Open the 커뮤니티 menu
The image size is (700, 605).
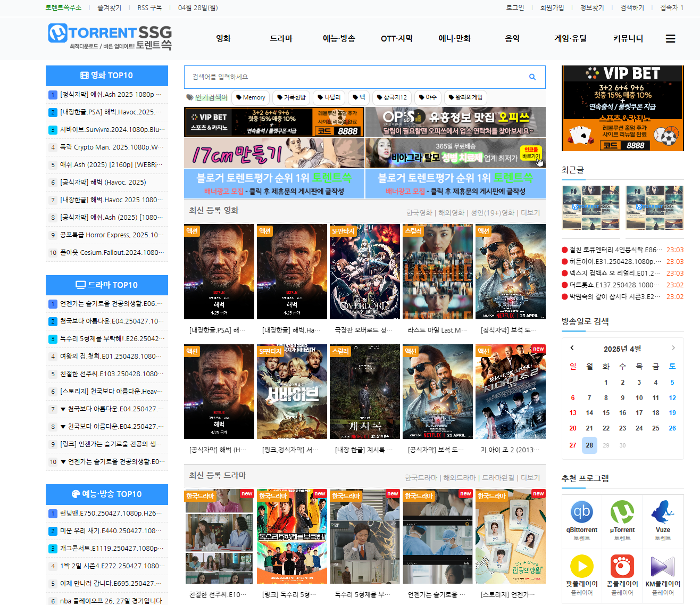pyautogui.click(x=628, y=38)
